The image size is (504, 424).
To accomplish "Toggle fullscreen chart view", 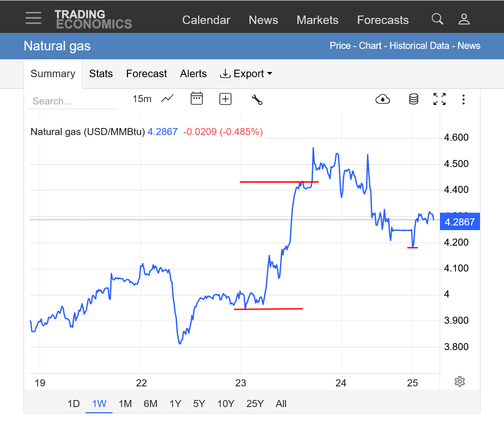I will 440,99.
